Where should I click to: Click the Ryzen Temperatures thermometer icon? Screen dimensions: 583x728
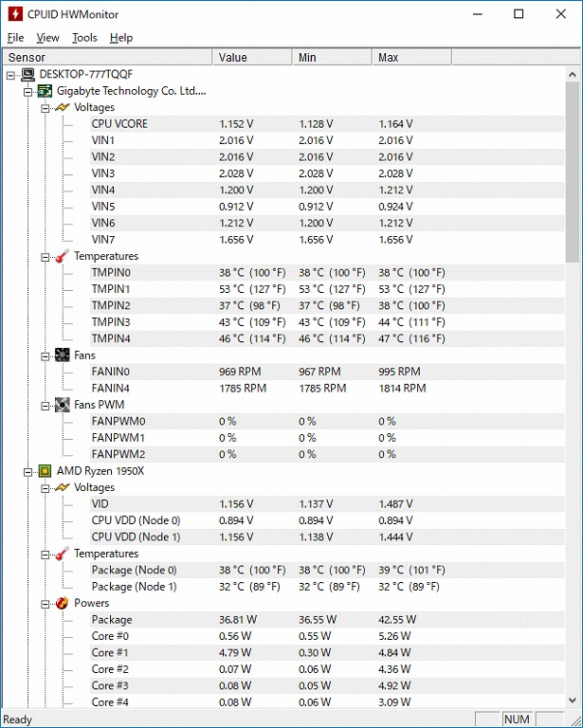click(63, 554)
